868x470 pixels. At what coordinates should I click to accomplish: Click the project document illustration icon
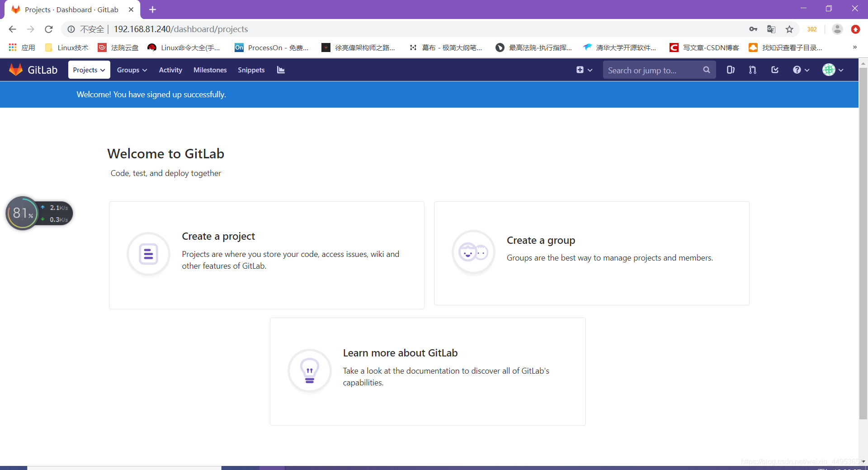click(x=148, y=254)
